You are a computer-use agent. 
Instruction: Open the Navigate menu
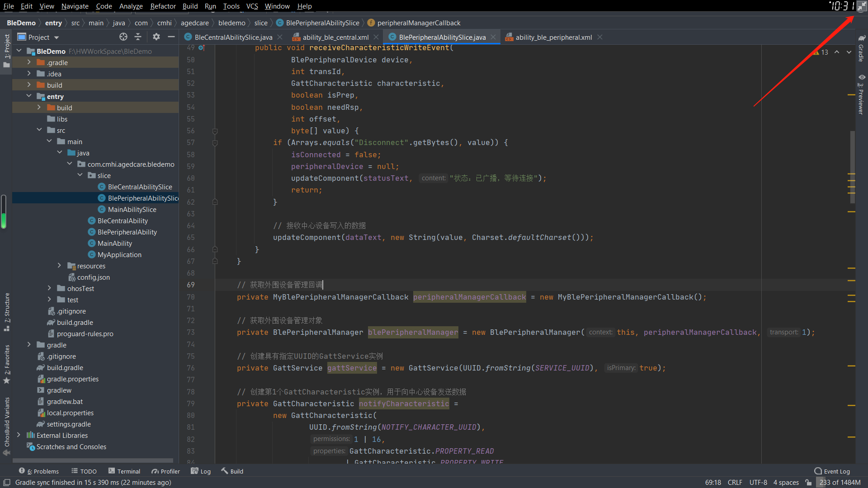[75, 6]
